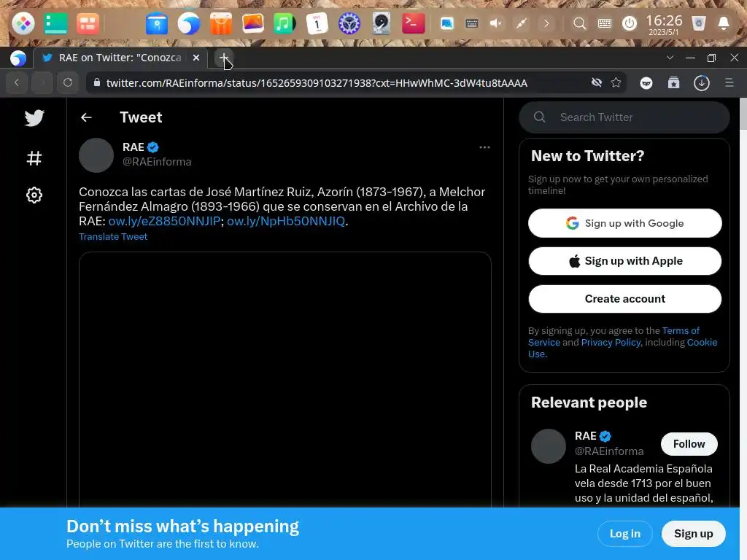Click the back arrow beside Tweet

click(86, 117)
